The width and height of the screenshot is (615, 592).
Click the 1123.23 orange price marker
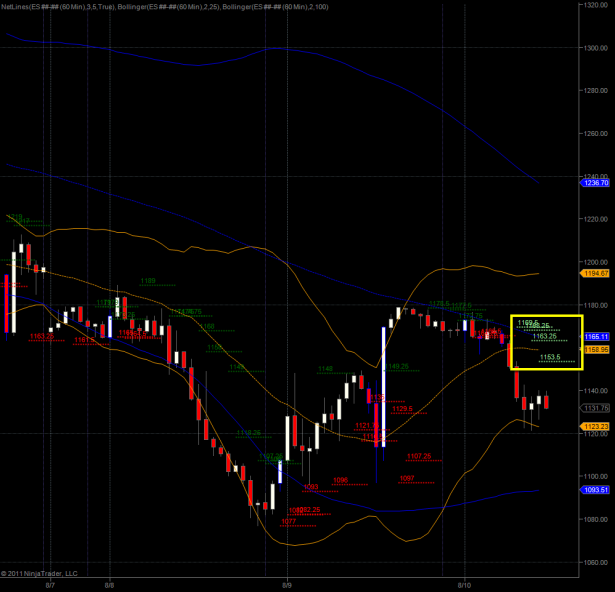[x=596, y=426]
